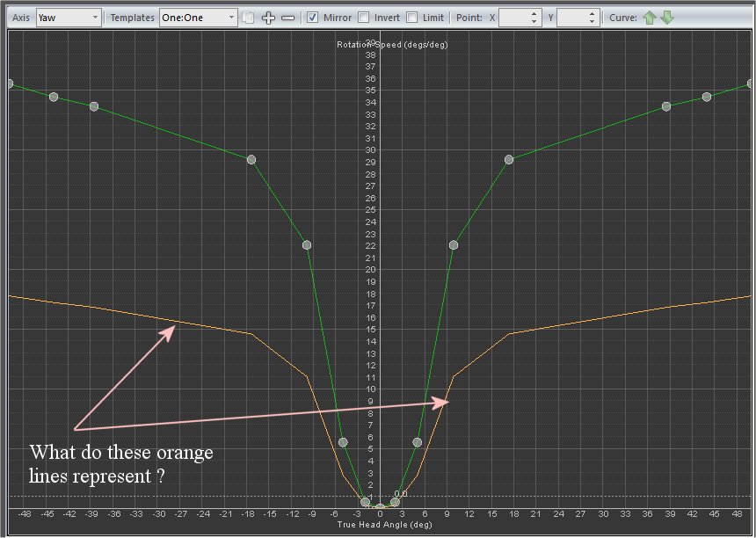The image size is (756, 538).
Task: Select the curve point at -5 degrees, speed 5.5
Action: pos(343,442)
